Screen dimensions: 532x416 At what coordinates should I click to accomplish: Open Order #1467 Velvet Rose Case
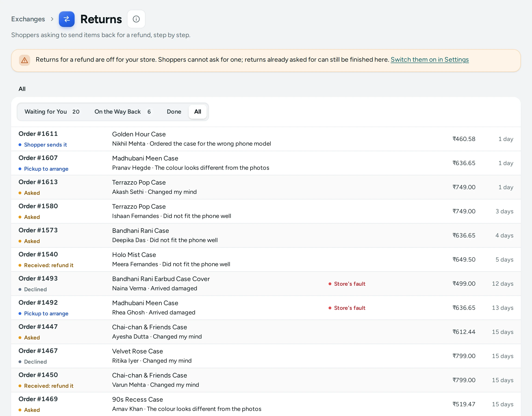(x=266, y=356)
